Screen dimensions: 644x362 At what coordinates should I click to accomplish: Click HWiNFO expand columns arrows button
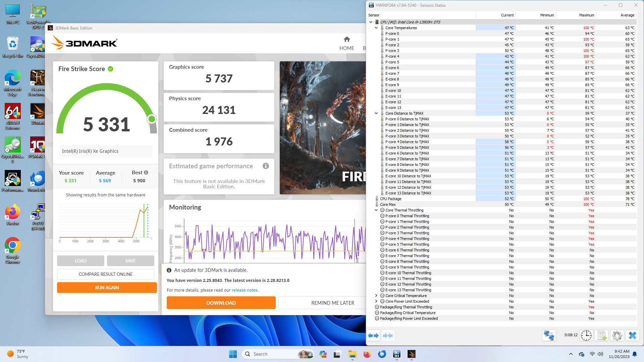[x=373, y=336]
